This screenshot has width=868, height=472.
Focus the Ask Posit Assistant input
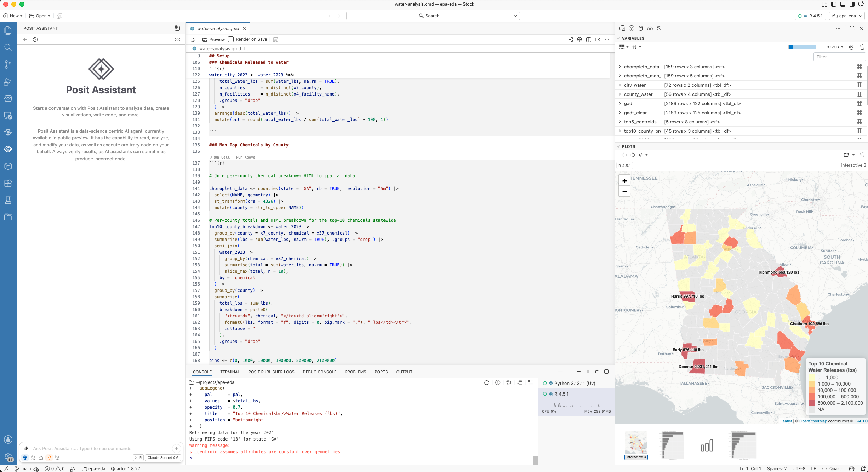point(101,449)
